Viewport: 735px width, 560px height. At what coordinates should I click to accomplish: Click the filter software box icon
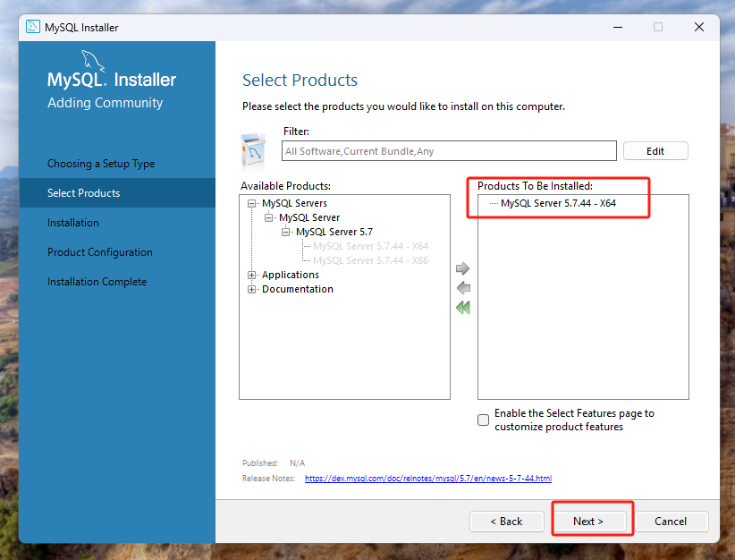tap(254, 150)
